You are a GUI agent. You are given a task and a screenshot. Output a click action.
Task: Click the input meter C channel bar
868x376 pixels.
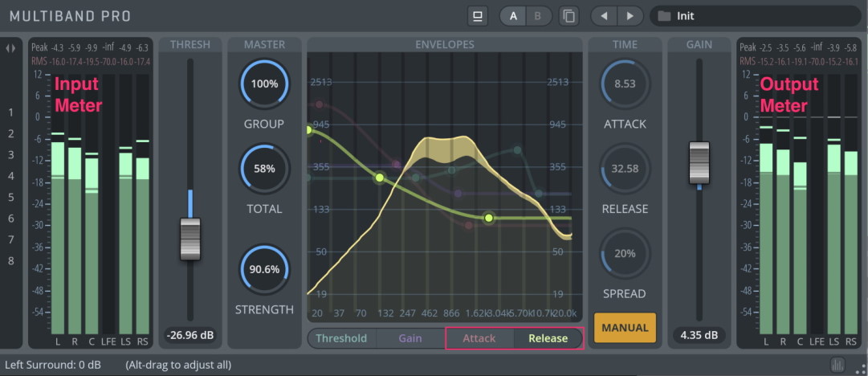[x=92, y=246]
